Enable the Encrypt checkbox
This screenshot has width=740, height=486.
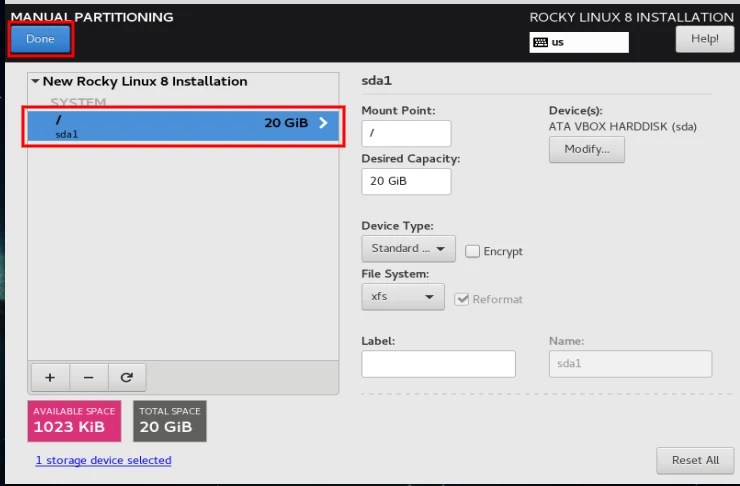pos(472,251)
